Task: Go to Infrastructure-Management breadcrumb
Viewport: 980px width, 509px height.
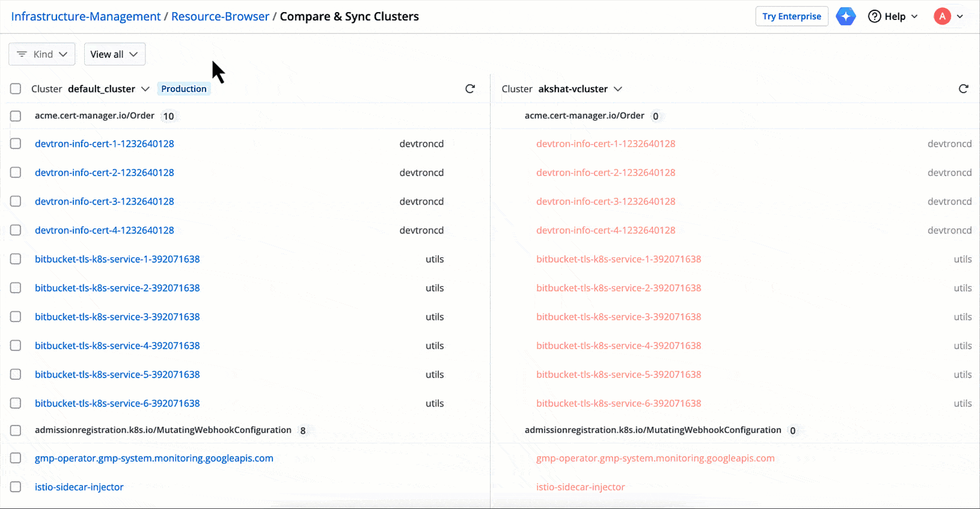Action: [86, 16]
